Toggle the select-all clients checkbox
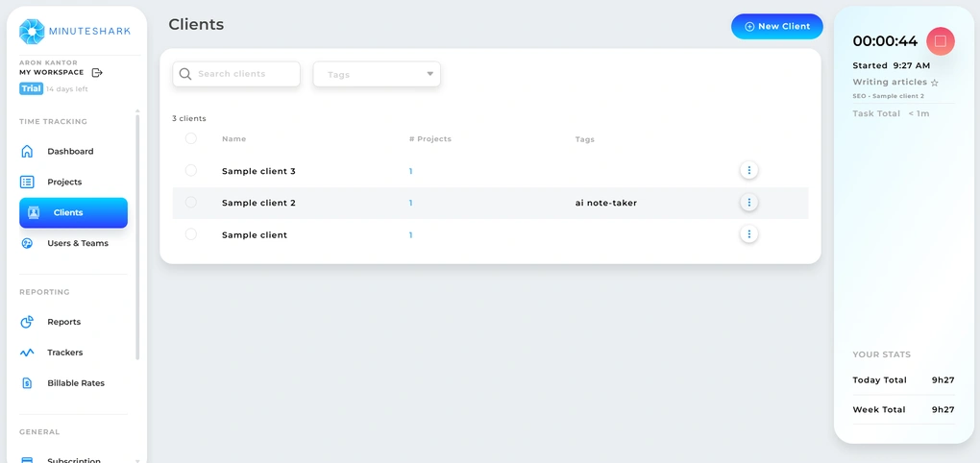980x463 pixels. (x=191, y=139)
